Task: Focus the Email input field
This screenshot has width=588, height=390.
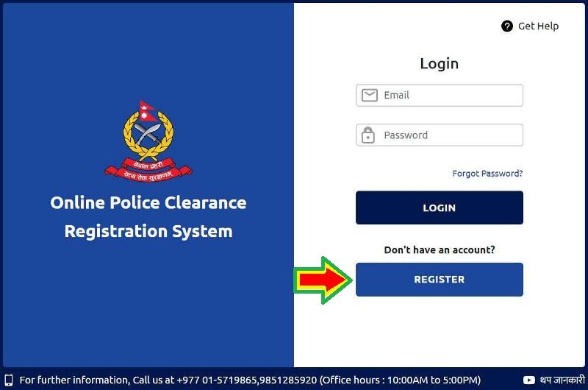Action: pos(439,96)
